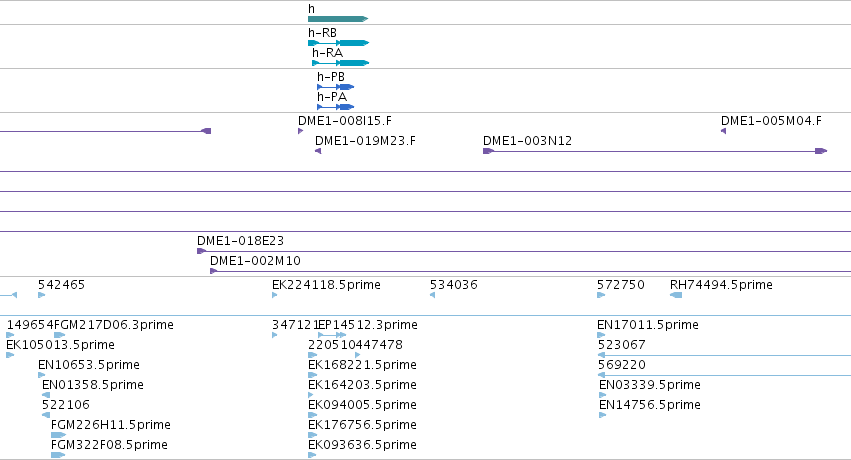Click the EK224118.5prime EST label
851x460 pixels.
(x=326, y=284)
